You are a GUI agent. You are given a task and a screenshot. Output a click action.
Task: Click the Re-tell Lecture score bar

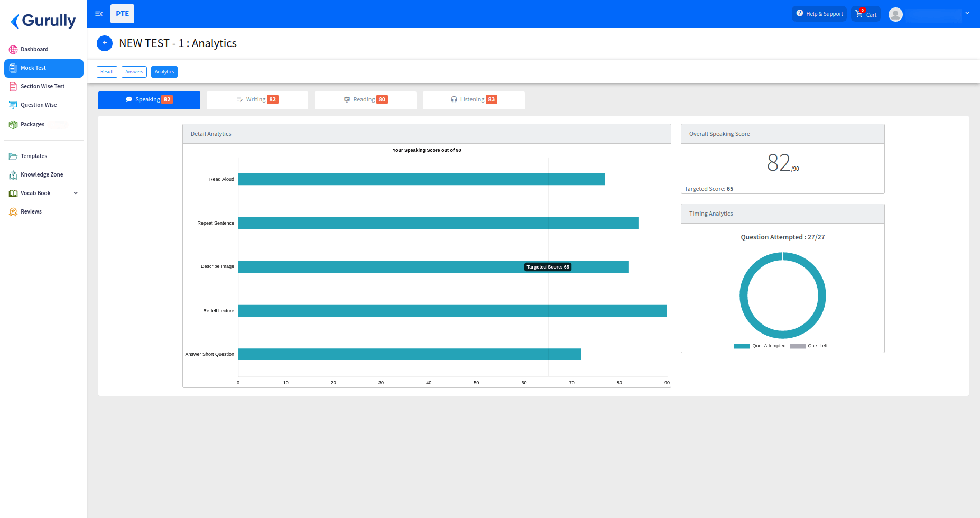(452, 311)
